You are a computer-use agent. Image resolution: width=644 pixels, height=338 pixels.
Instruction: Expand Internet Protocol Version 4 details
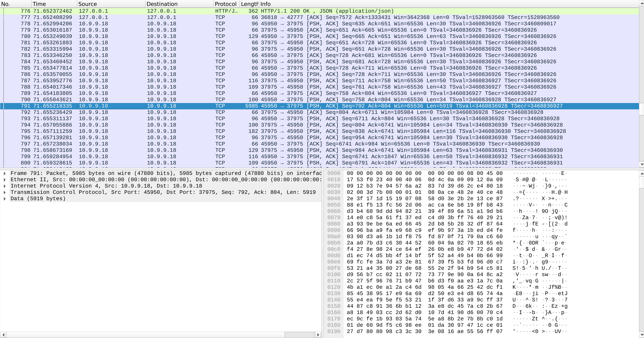5,186
